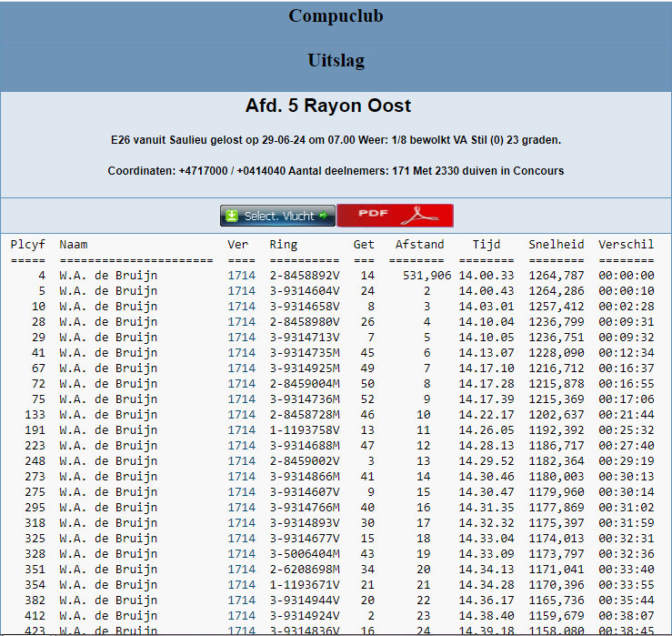The image size is (672, 636).
Task: Click the Compuclub page title
Action: 336,16
